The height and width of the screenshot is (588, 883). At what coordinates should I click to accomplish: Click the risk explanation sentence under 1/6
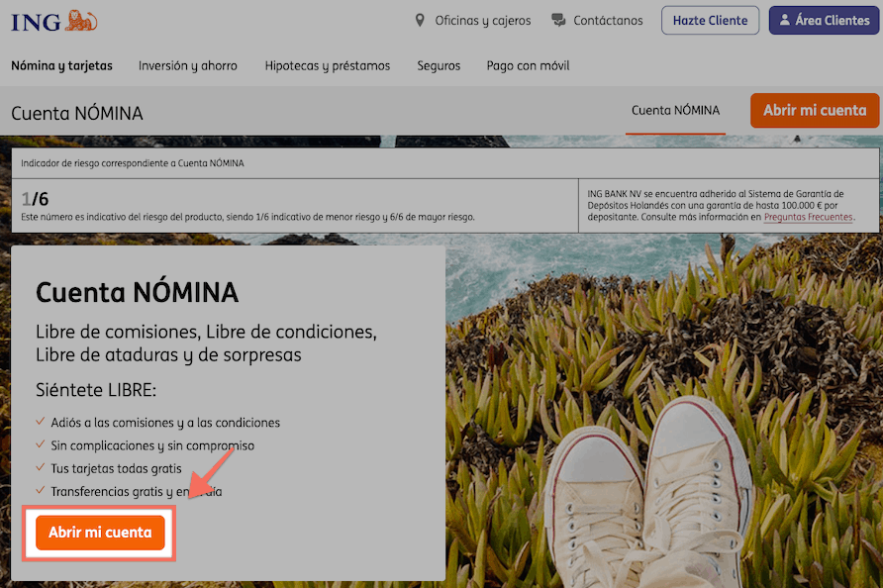coord(247,217)
